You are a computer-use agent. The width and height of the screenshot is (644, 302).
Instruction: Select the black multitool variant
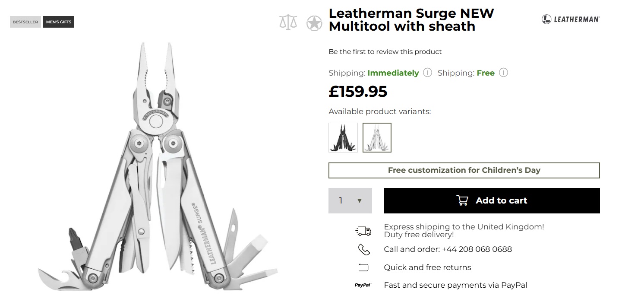click(343, 137)
